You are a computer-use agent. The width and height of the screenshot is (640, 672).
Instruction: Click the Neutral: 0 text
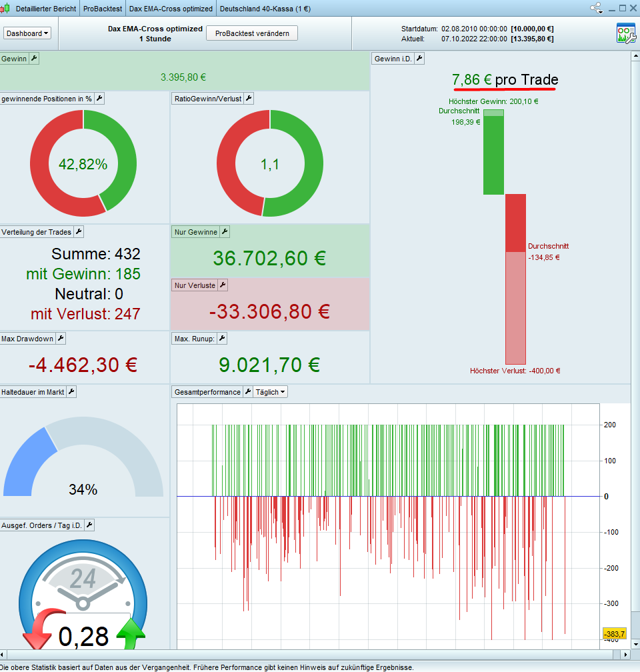(x=89, y=294)
